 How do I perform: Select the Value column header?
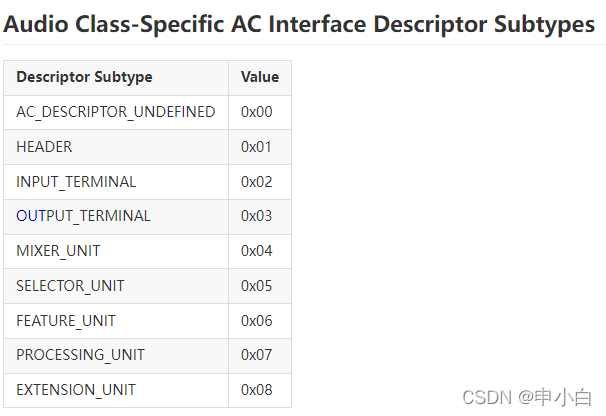260,78
